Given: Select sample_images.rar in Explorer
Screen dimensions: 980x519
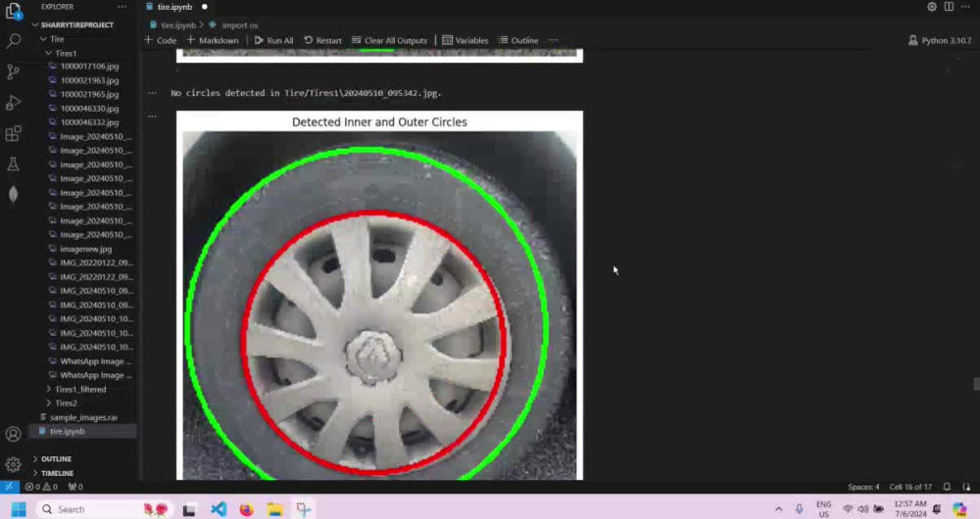Looking at the screenshot, I should 83,417.
